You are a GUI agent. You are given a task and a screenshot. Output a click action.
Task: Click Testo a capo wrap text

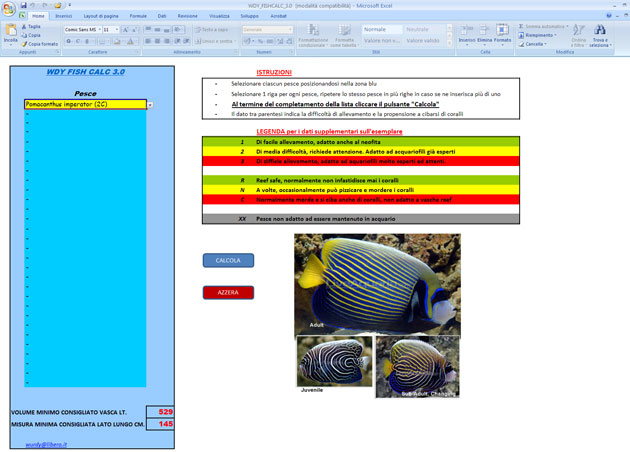click(211, 29)
